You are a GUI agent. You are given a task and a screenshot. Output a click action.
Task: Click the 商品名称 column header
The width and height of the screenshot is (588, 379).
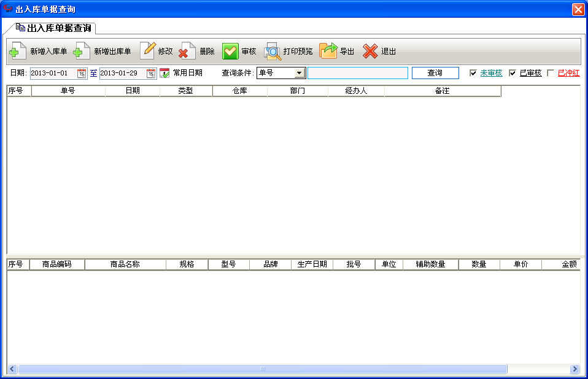coord(125,264)
